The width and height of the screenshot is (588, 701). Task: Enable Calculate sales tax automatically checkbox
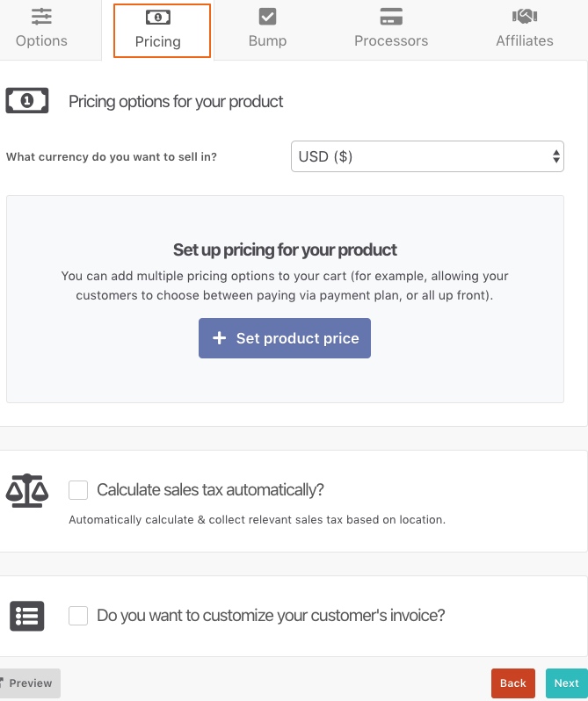click(78, 490)
